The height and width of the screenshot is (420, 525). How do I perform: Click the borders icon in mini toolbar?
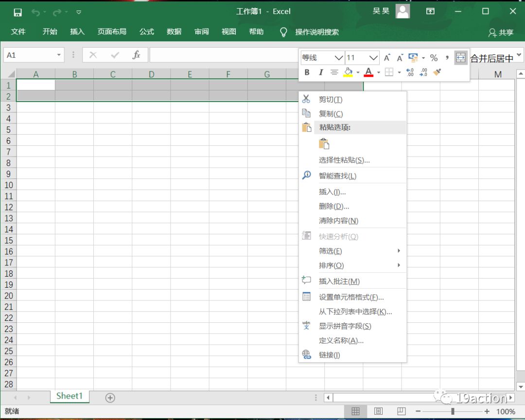point(389,72)
